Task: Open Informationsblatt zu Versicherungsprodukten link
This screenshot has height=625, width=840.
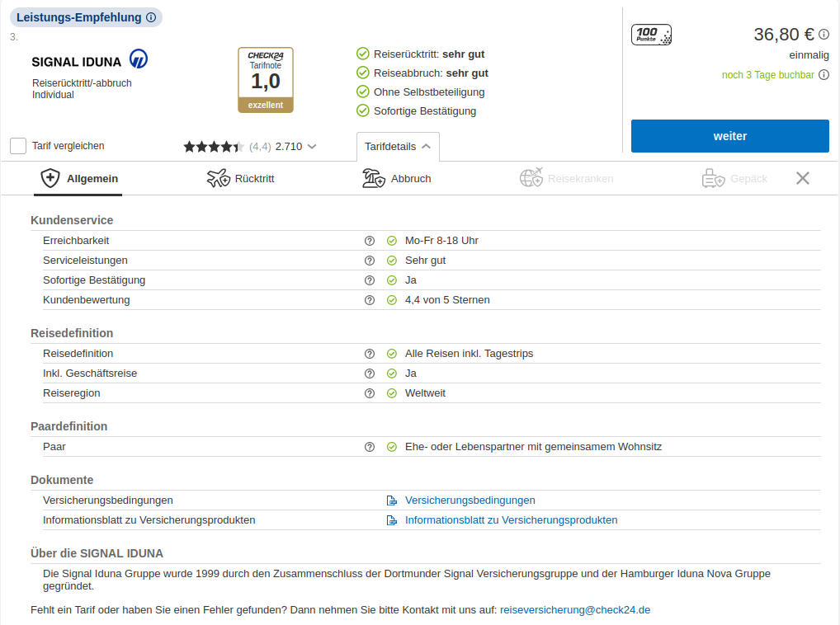Action: [511, 520]
